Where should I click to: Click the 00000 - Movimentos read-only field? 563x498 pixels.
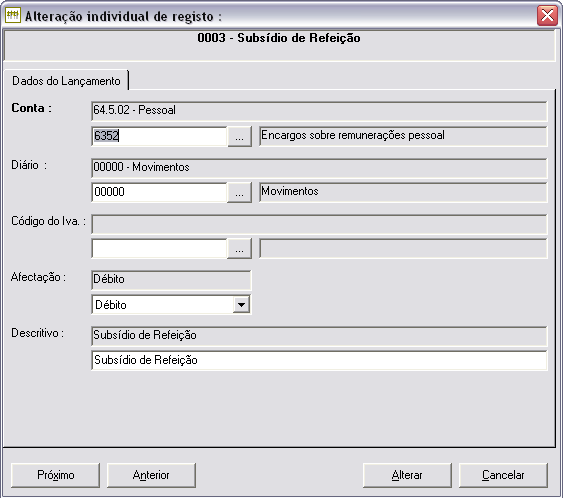point(319,168)
